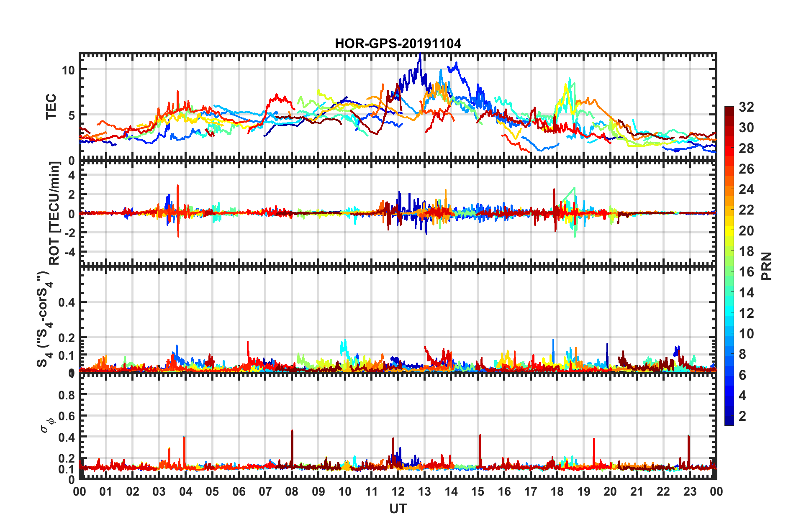This screenshot has height=532, width=796.
Task: Click x-axis tick label 06
Action: [x=239, y=491]
